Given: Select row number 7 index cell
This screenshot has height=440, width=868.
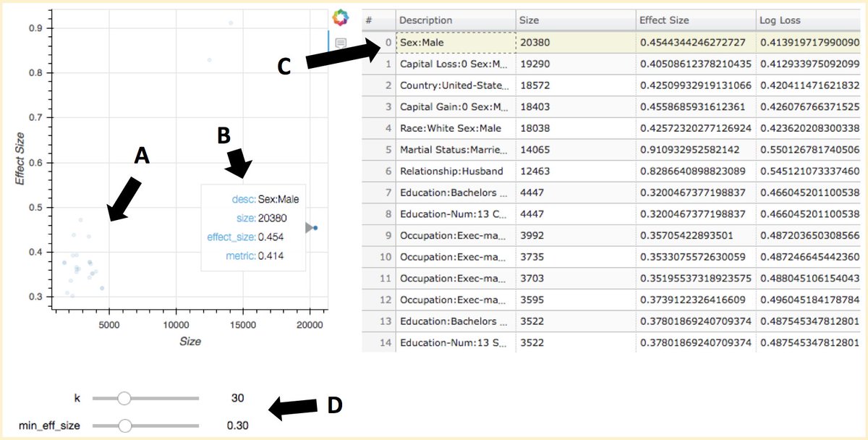Looking at the screenshot, I should tap(378, 192).
